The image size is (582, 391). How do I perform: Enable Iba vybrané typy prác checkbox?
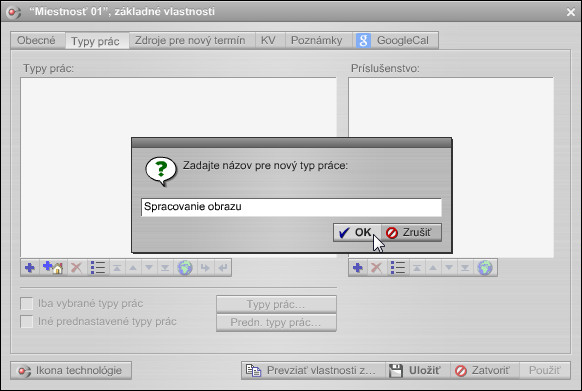pyautogui.click(x=26, y=303)
